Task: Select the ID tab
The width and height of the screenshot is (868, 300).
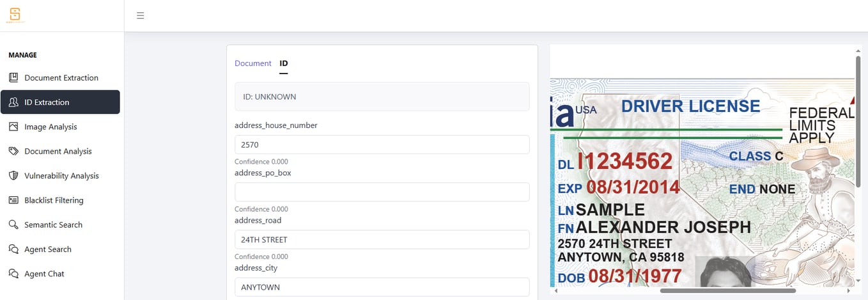Action: (284, 63)
